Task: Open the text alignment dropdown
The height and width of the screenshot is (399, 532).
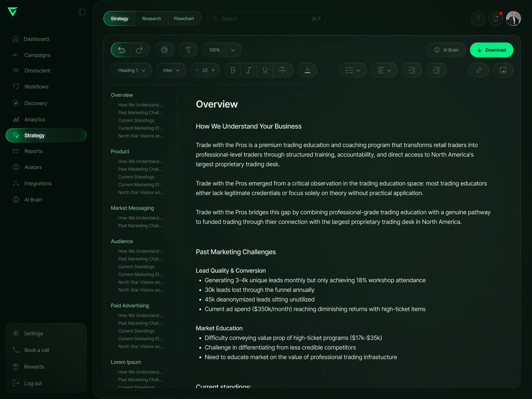Action: pos(384,70)
